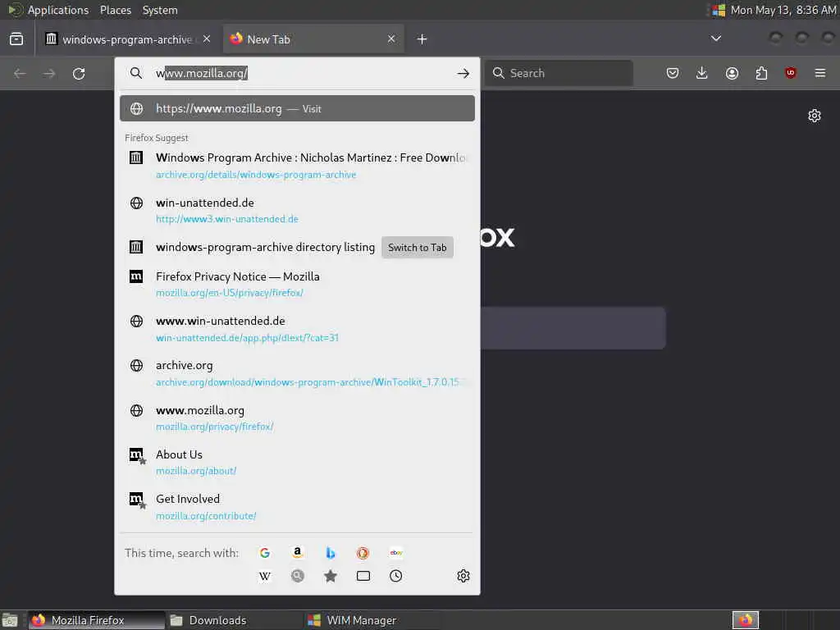Click the Windows flag tray icon near the clock

click(x=719, y=10)
